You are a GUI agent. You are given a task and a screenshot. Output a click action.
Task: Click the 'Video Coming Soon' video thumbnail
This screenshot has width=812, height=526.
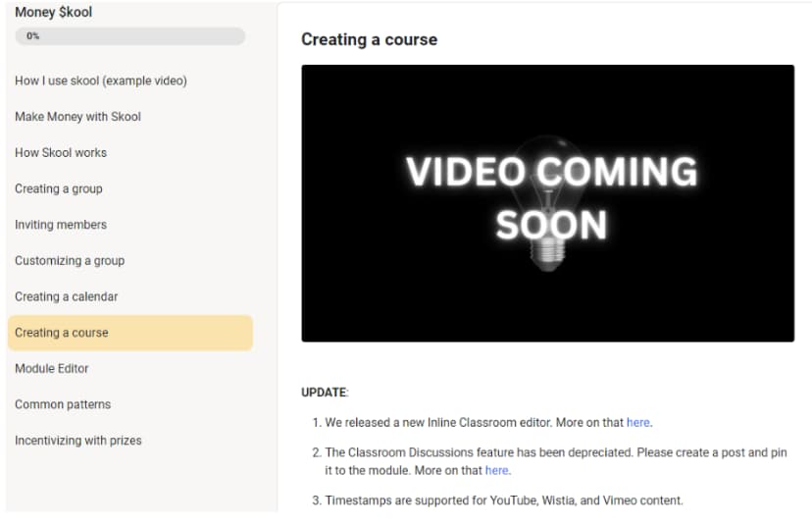(548, 203)
